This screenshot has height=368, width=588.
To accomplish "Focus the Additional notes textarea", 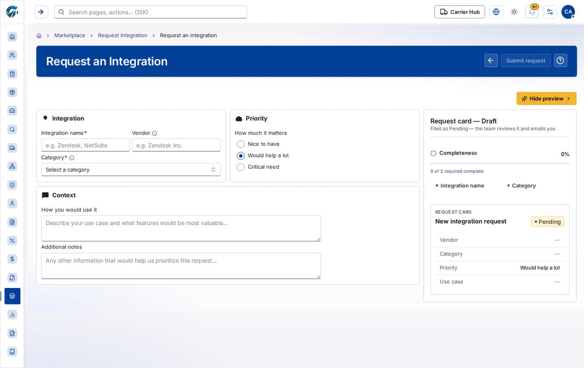I will (181, 266).
